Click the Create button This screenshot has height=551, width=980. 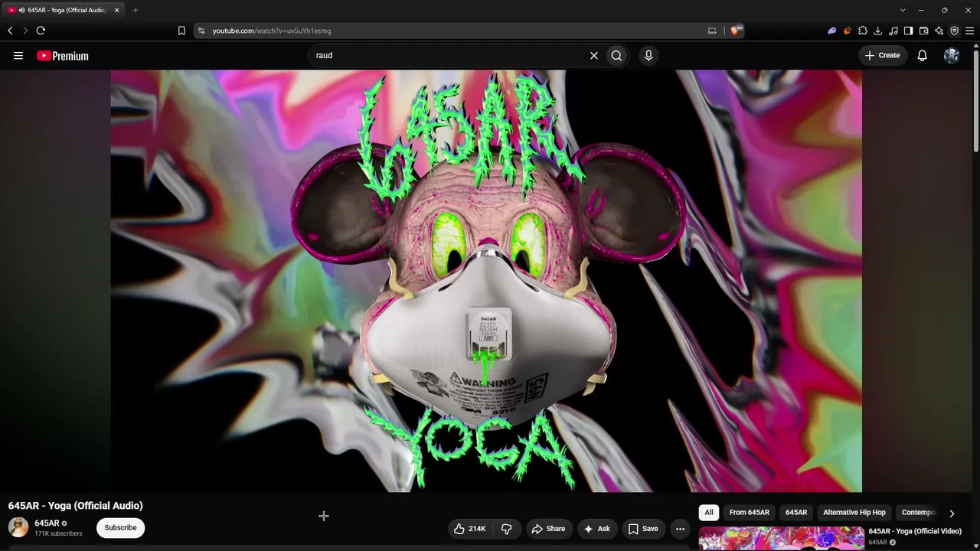(x=883, y=56)
